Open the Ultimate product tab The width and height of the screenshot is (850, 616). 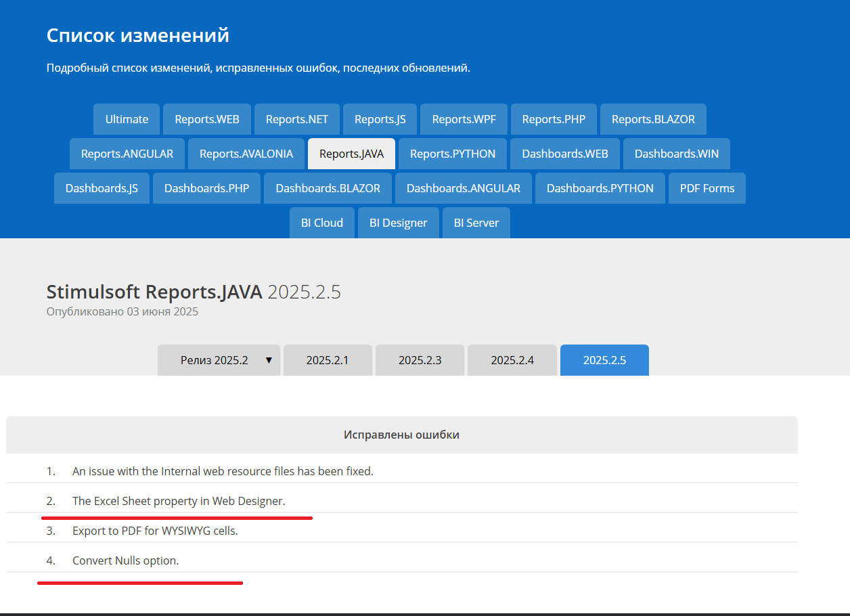[127, 119]
